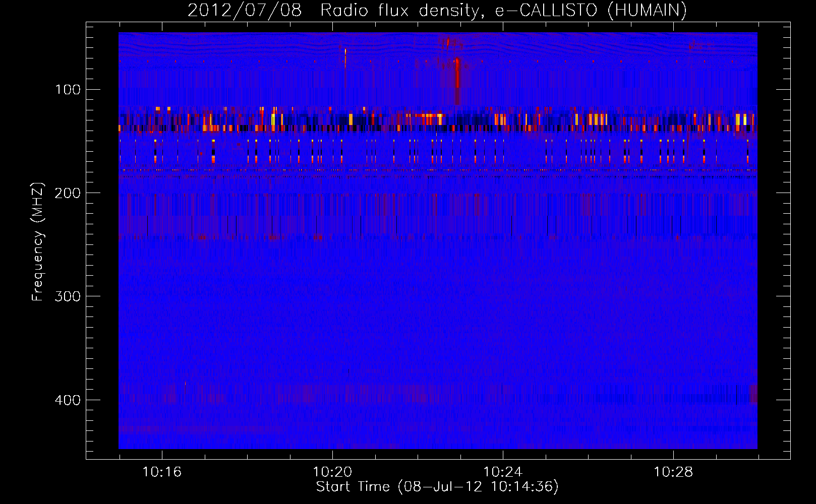Click the '10:28' time tick label
The image size is (816, 504).
pos(673,472)
